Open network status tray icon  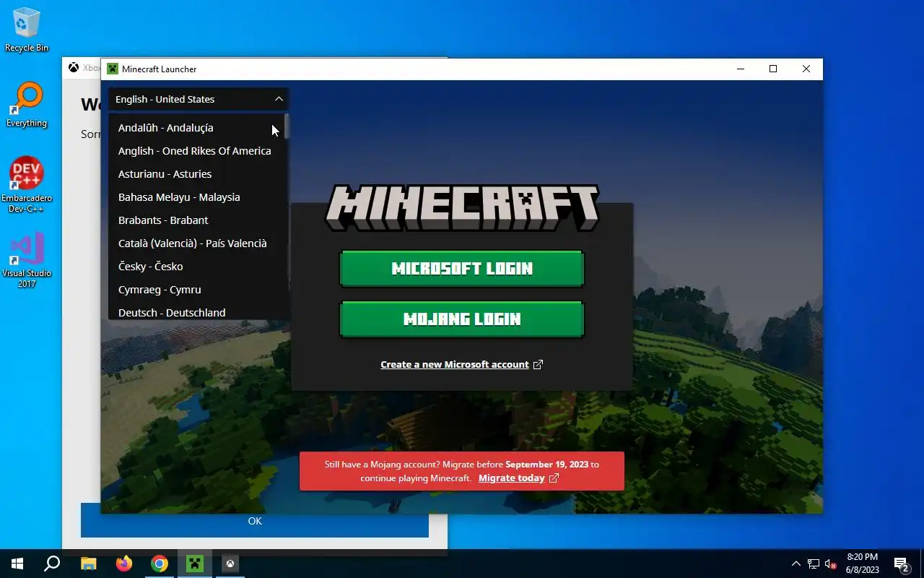pyautogui.click(x=814, y=564)
